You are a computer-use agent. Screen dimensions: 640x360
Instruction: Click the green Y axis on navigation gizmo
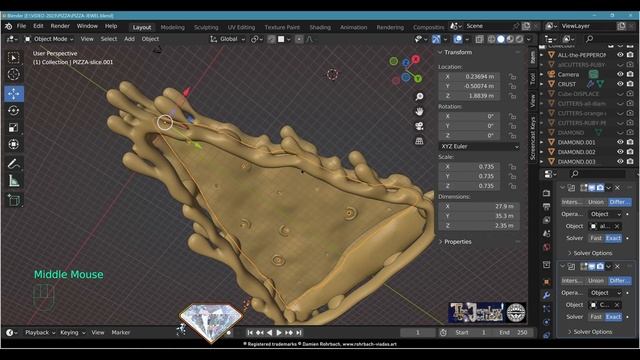pos(418,78)
